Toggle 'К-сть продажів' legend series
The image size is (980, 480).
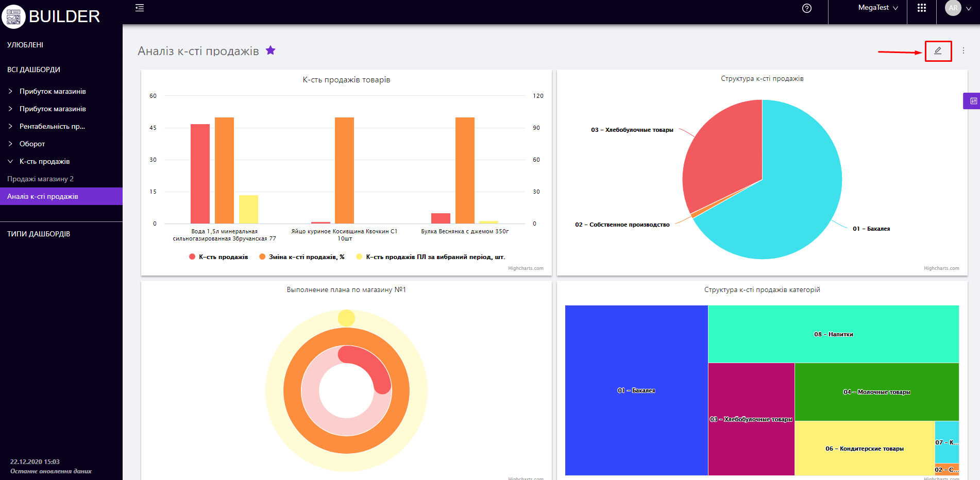[x=218, y=257]
